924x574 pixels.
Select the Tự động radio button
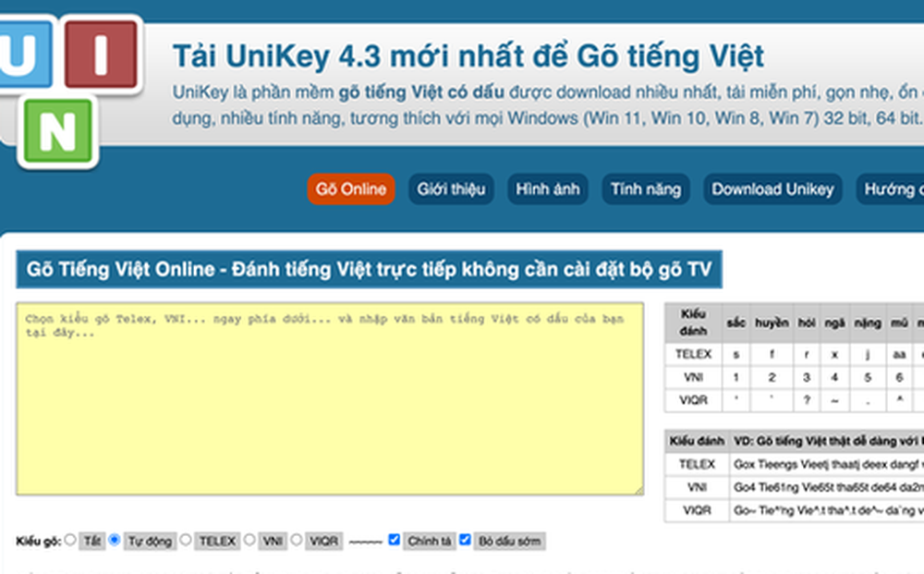[115, 539]
